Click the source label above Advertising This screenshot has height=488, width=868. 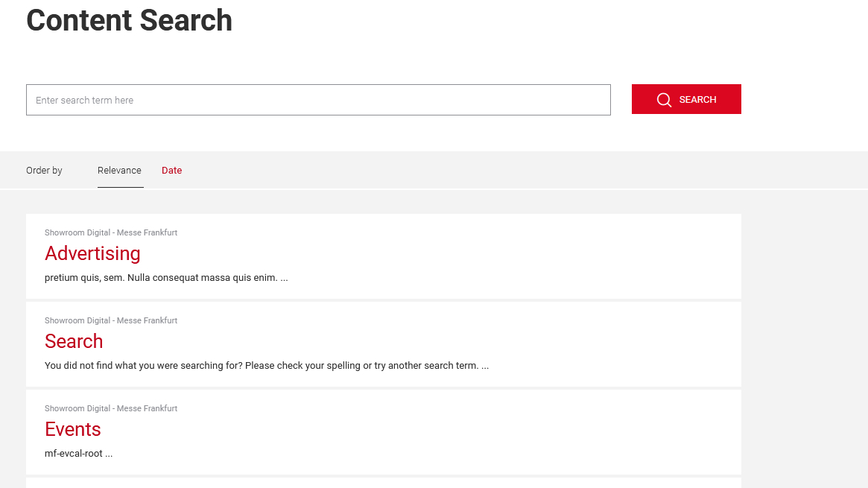[111, 233]
